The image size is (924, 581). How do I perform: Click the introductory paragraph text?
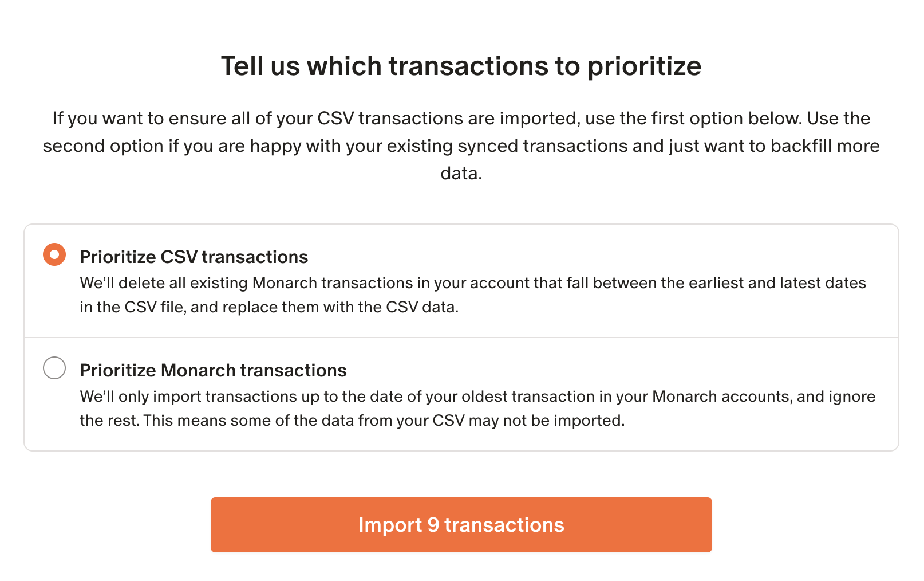click(461, 146)
